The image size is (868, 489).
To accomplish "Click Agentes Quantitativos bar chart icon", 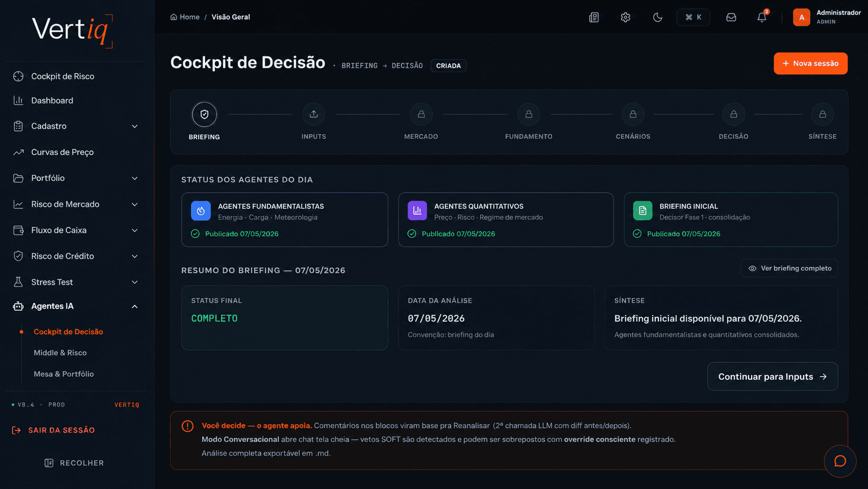I will pos(417,211).
